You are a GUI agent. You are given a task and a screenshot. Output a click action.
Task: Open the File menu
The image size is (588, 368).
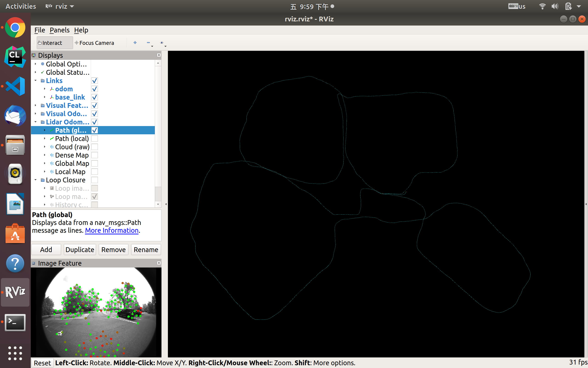[x=40, y=30]
